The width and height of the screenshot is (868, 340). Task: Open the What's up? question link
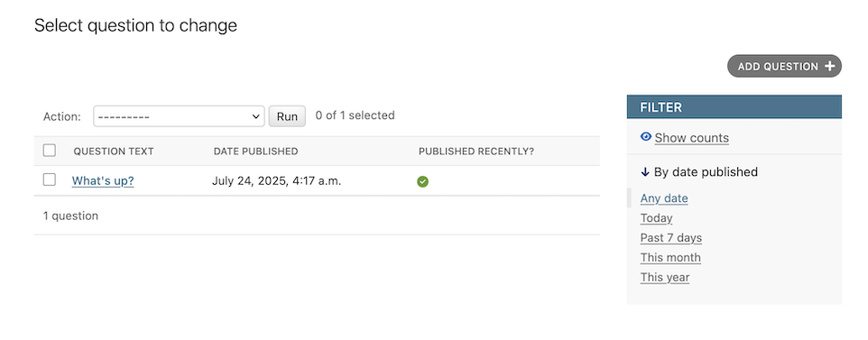click(x=103, y=181)
